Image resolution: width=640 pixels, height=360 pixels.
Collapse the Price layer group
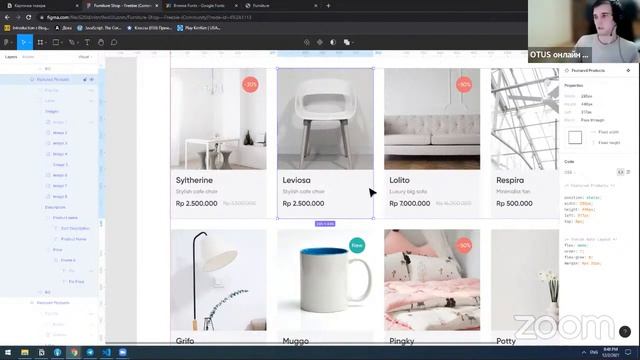(x=49, y=250)
